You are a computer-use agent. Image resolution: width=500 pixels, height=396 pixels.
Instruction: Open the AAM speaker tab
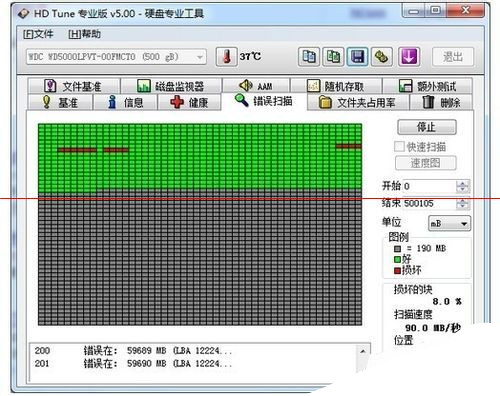coord(256,86)
